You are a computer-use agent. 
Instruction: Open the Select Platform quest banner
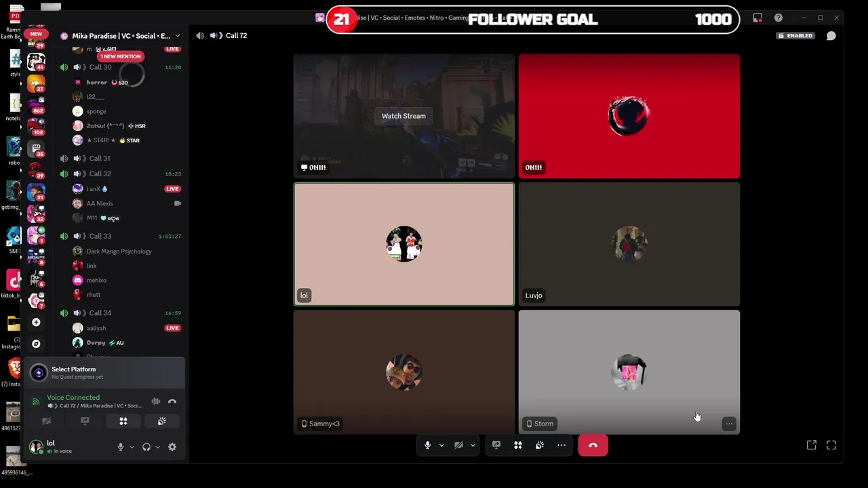[105, 373]
